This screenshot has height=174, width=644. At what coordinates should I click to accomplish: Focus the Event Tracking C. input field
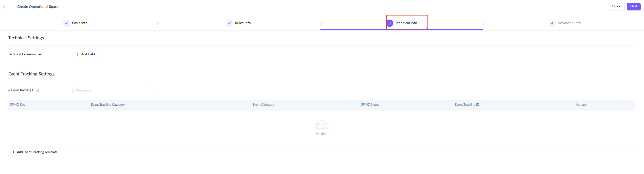click(112, 90)
